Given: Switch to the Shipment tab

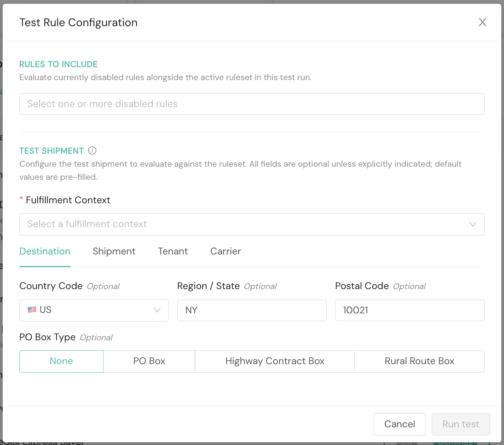Looking at the screenshot, I should click(114, 251).
